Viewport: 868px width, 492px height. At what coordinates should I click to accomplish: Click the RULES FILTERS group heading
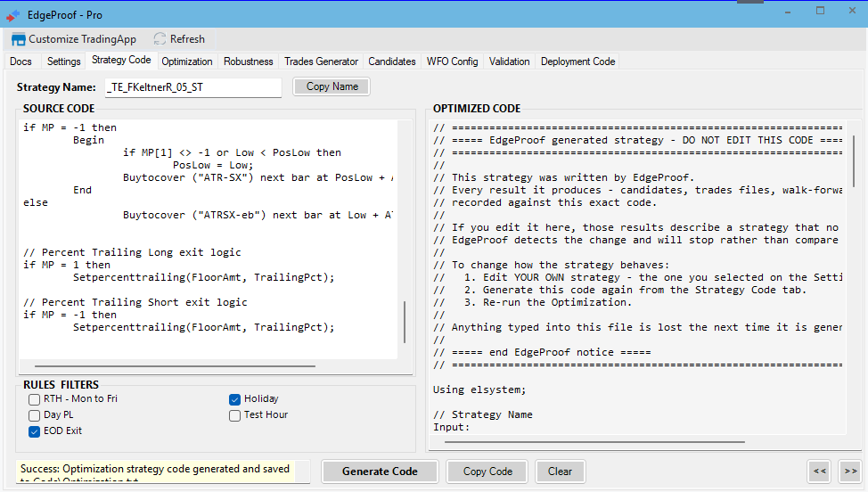(61, 385)
